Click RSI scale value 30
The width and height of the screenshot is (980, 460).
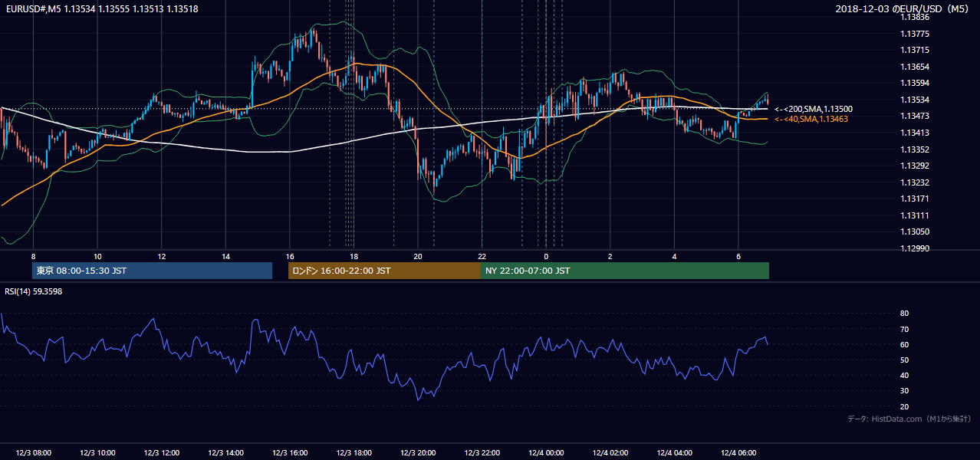(905, 391)
